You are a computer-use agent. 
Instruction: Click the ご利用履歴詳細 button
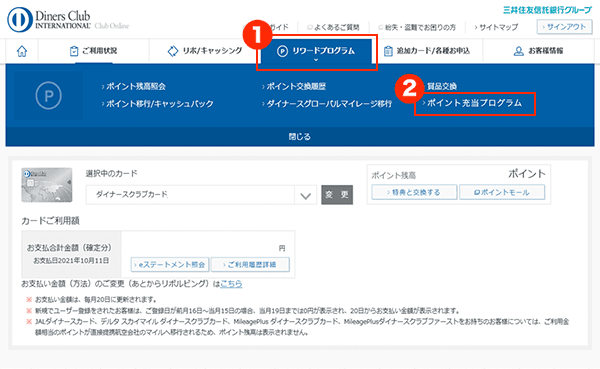point(250,265)
